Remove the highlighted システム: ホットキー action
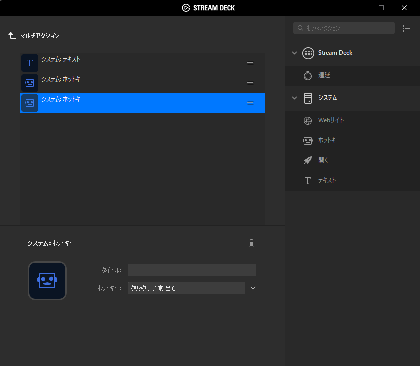 (250, 103)
